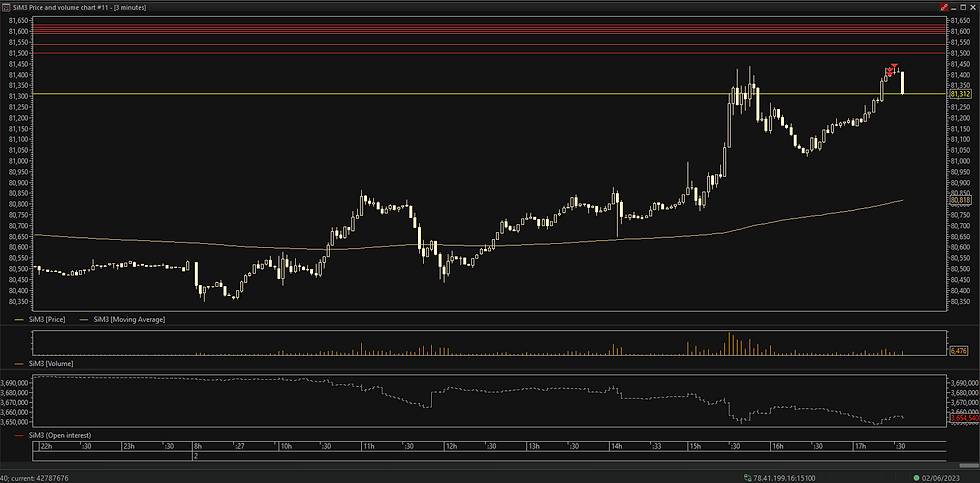This screenshot has height=483, width=980.
Task: Click the server connection icon in status bar
Action: point(746,478)
